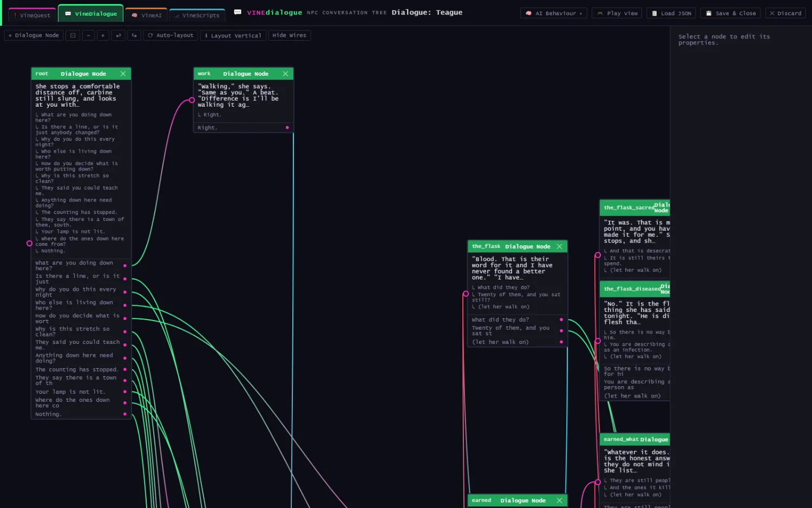Click output port for 'Nothing.' choice
The image size is (812, 508).
125,414
